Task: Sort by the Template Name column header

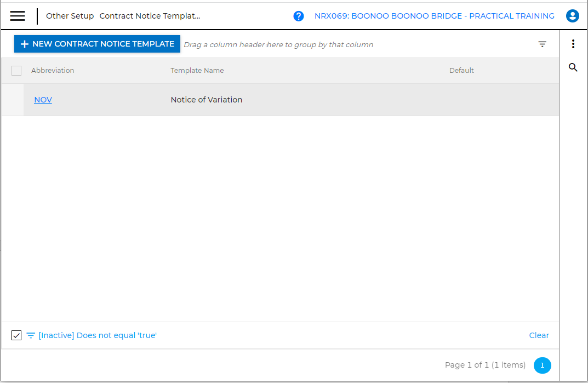Action: [x=197, y=71]
